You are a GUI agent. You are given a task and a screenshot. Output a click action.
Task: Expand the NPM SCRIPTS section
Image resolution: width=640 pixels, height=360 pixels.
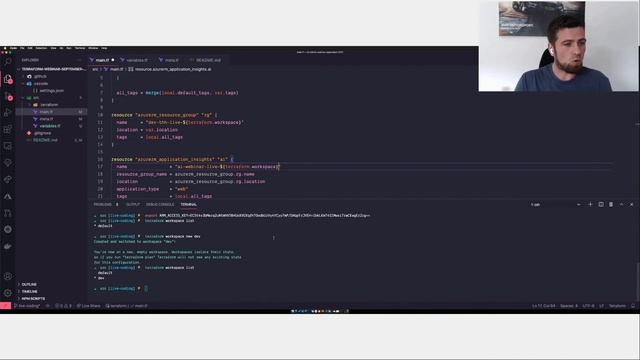tap(33, 298)
